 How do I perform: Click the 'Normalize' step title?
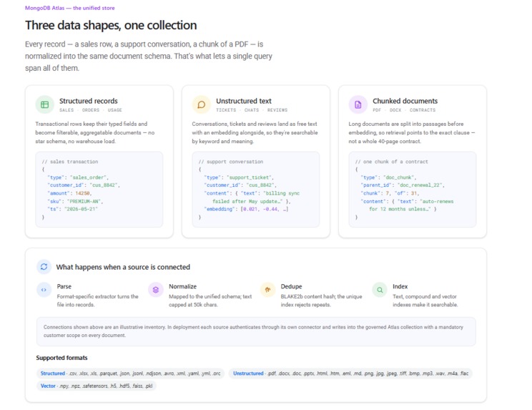tap(182, 286)
